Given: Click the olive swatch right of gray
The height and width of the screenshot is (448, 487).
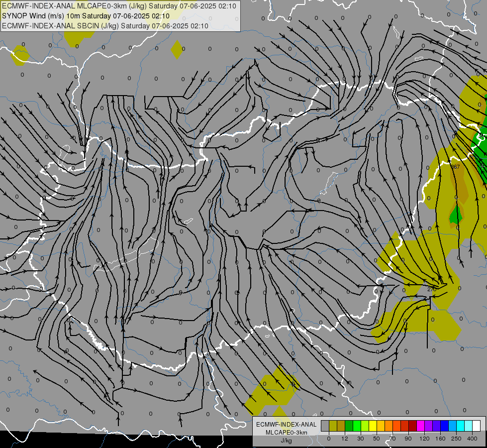Looking at the screenshot, I should 333,426.
